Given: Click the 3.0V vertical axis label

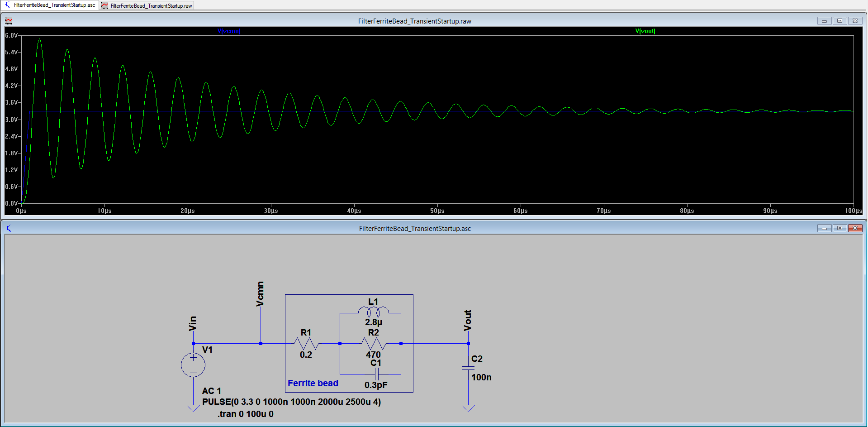Looking at the screenshot, I should [11, 120].
